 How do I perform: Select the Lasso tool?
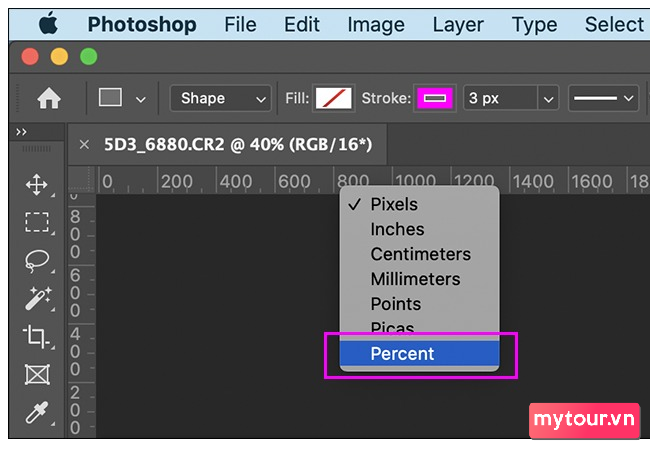click(37, 260)
